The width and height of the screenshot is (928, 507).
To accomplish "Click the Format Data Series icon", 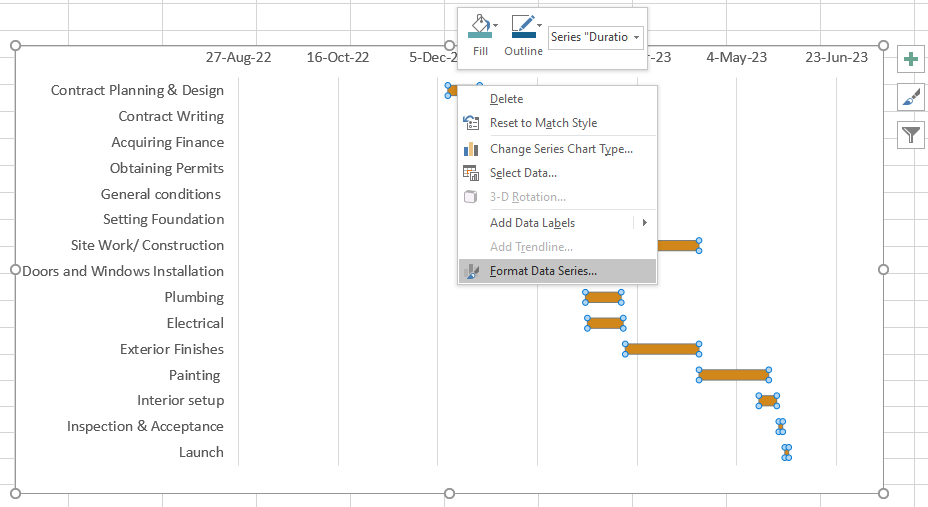I will (472, 271).
